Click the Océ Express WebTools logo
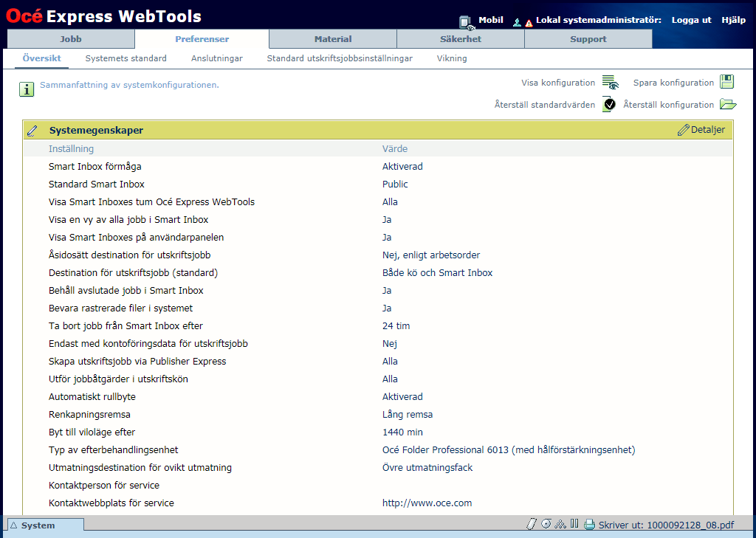 point(103,16)
